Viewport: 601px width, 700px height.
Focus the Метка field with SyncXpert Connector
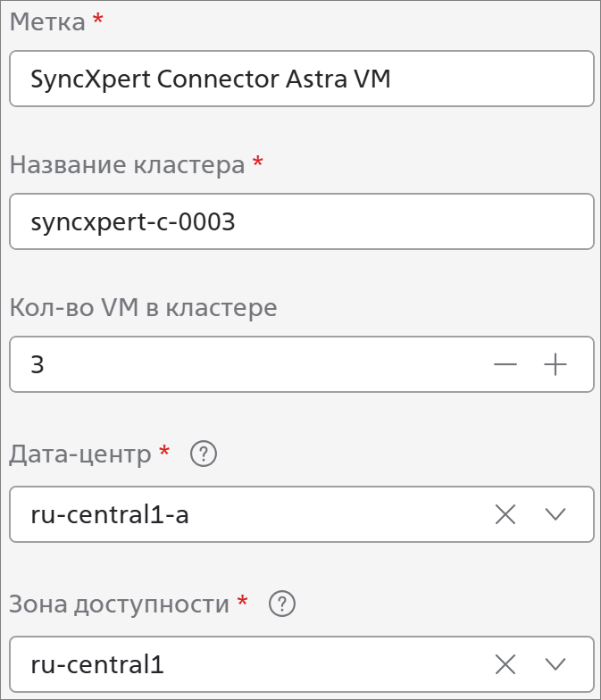(x=302, y=79)
